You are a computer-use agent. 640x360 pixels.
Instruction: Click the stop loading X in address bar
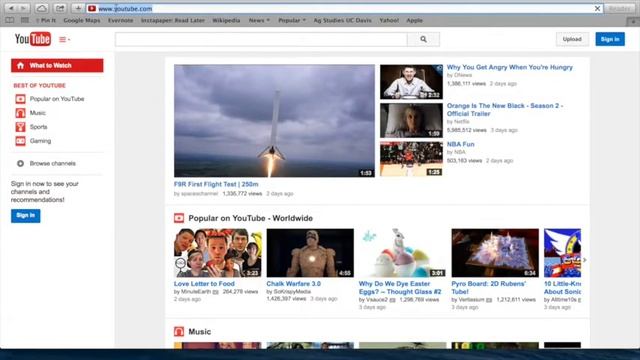tap(597, 8)
